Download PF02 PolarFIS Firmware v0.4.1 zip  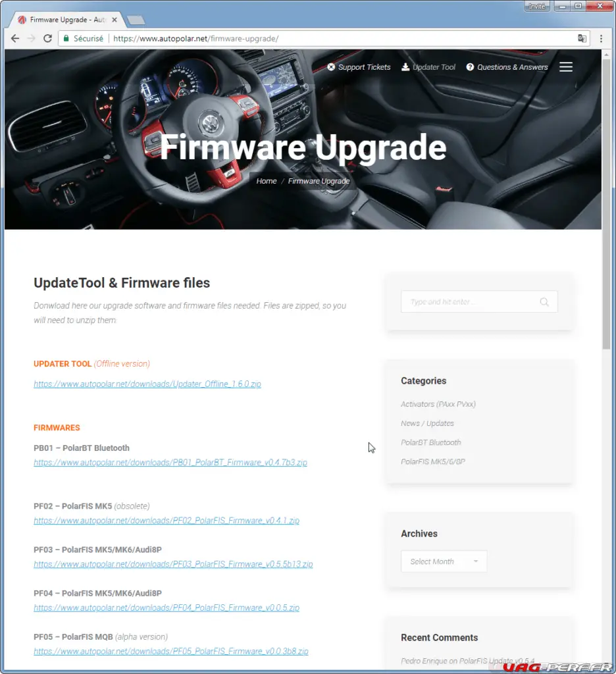167,521
